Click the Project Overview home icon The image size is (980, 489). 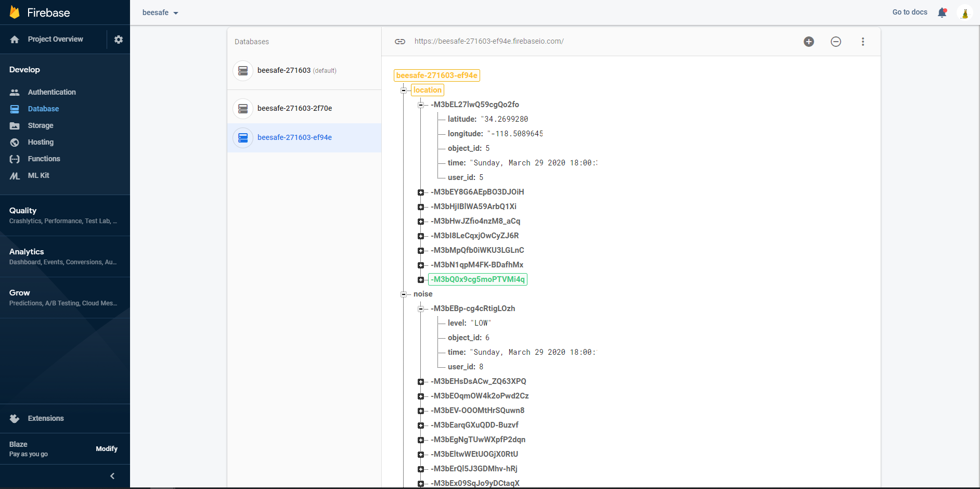click(15, 40)
